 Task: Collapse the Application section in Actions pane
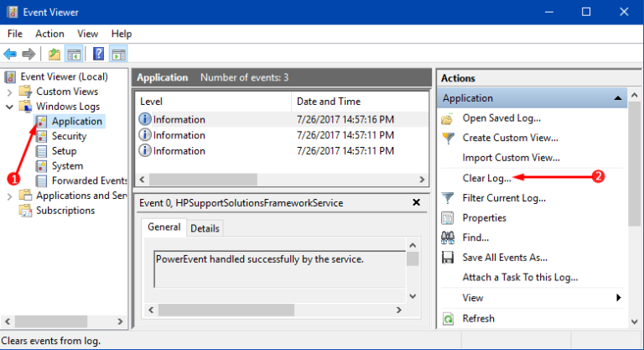click(x=618, y=98)
